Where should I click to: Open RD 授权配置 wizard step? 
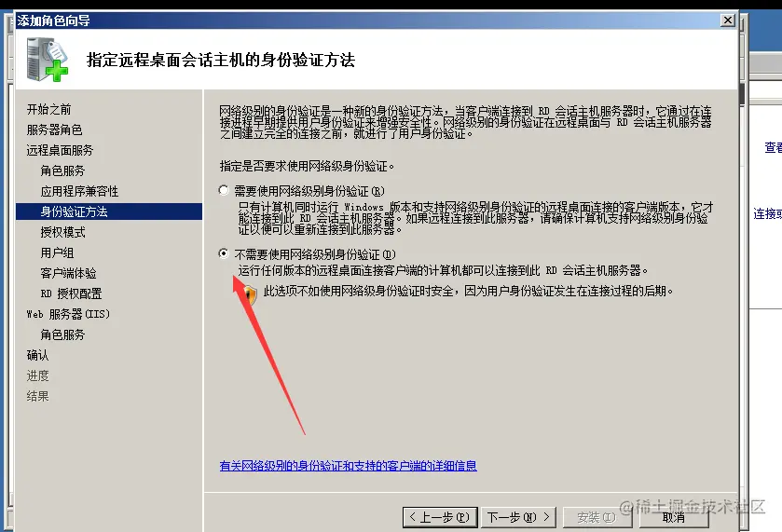72,293
